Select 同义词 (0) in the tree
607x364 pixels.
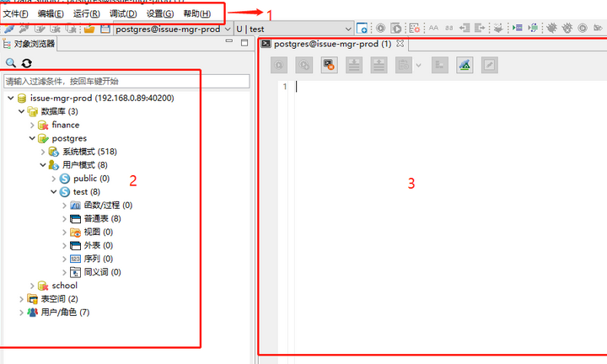coord(103,272)
